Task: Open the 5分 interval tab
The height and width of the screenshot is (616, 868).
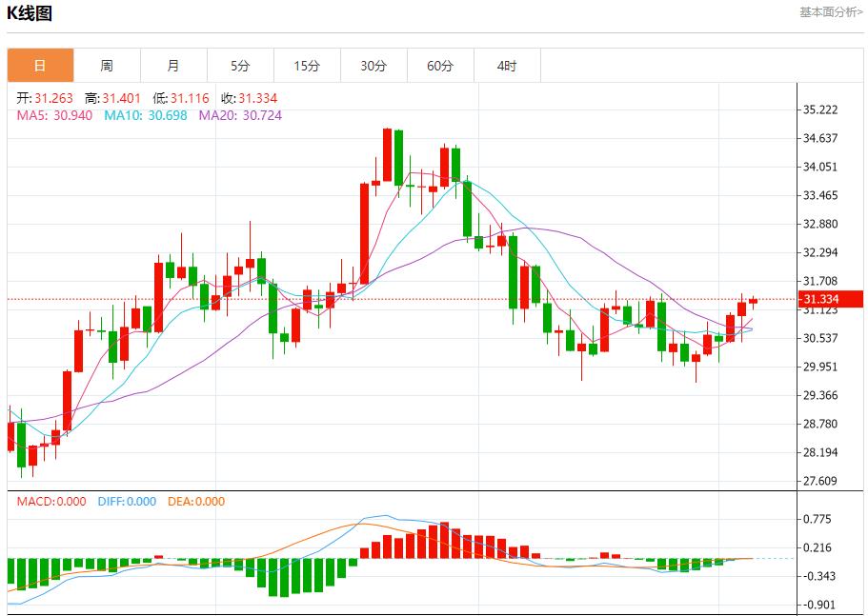Action: tap(240, 66)
